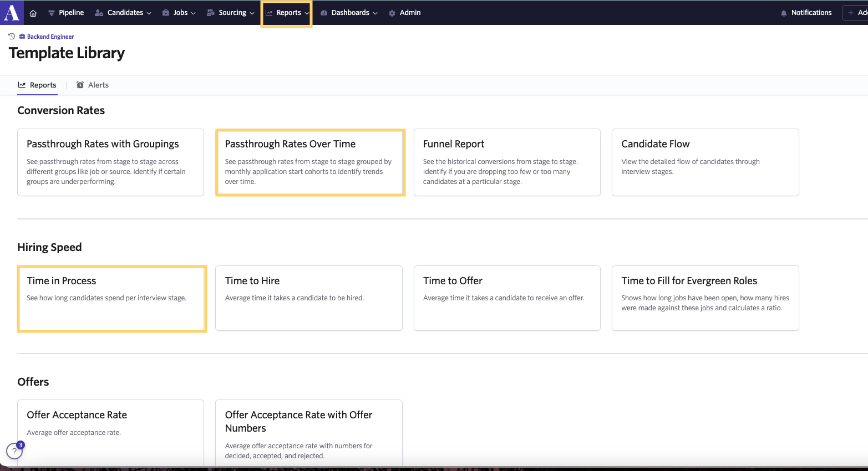Click the Alerts alarm clock icon
Image resolution: width=868 pixels, height=471 pixels.
pyautogui.click(x=80, y=85)
